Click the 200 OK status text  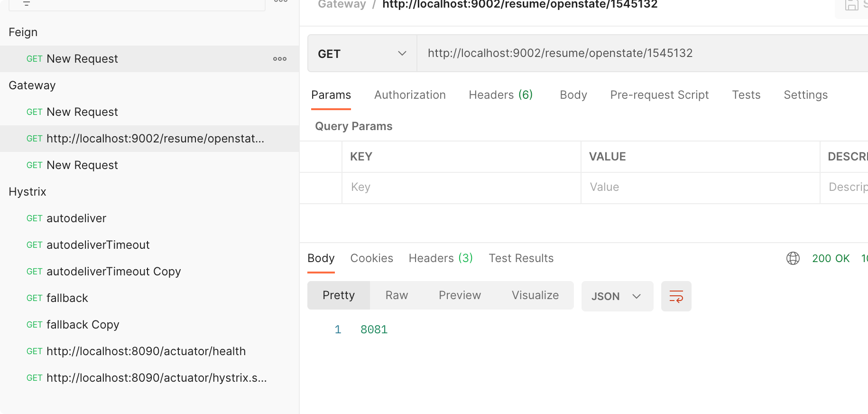pos(831,258)
